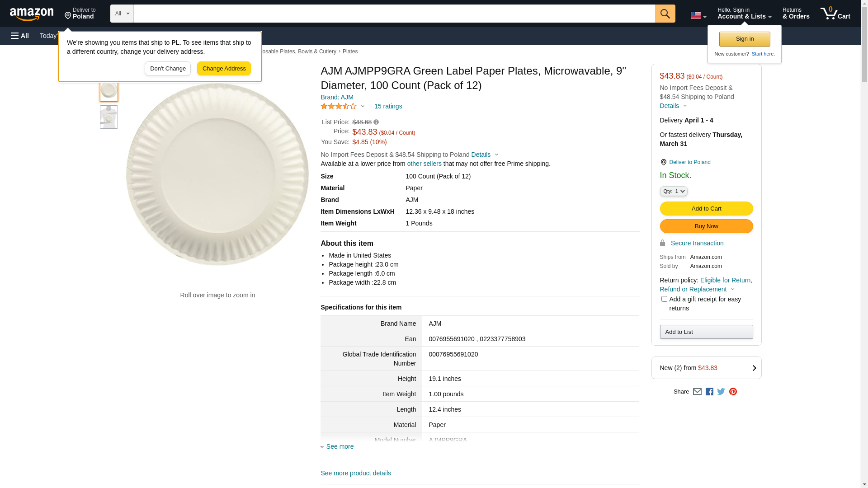Share the product via the email icon
This screenshot has width=868, height=488.
pyautogui.click(x=697, y=392)
